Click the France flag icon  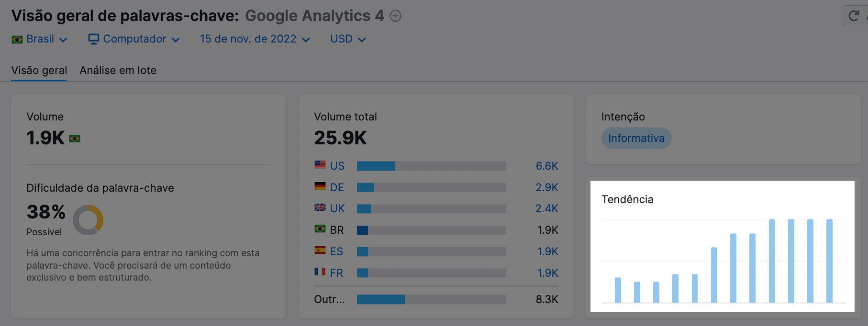[x=319, y=273]
